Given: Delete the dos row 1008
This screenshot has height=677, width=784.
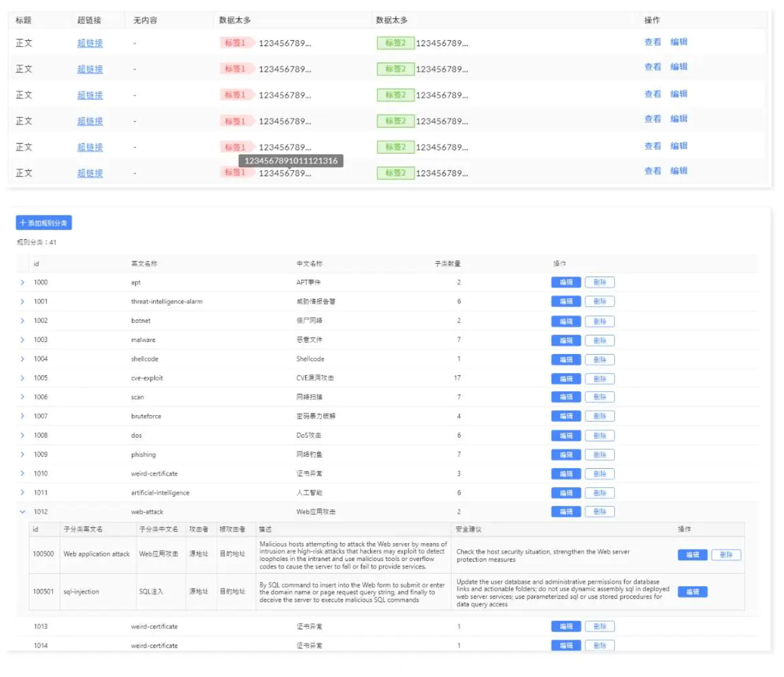Looking at the screenshot, I should pos(600,436).
